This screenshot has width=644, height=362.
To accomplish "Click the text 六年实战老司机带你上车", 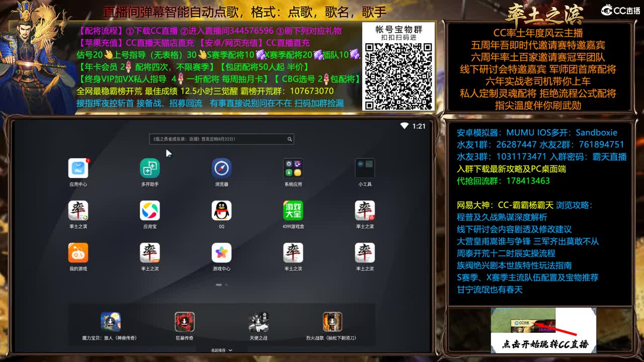I will 538,81.
